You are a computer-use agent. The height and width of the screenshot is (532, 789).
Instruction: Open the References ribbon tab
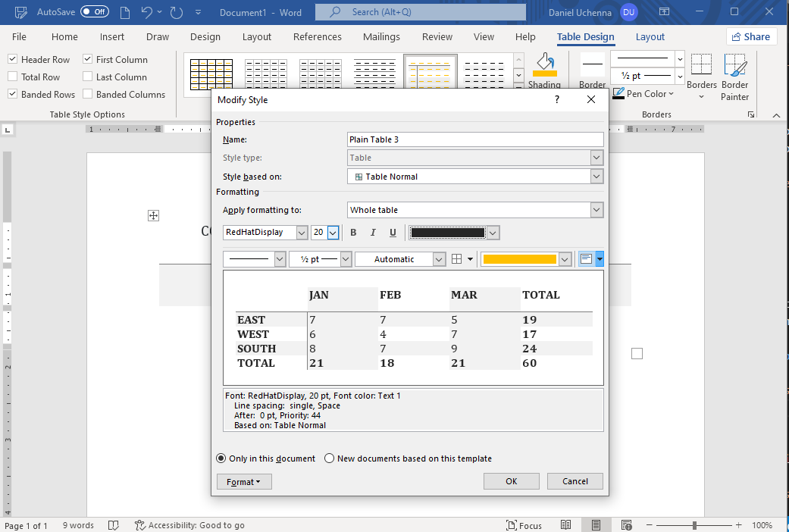[317, 37]
